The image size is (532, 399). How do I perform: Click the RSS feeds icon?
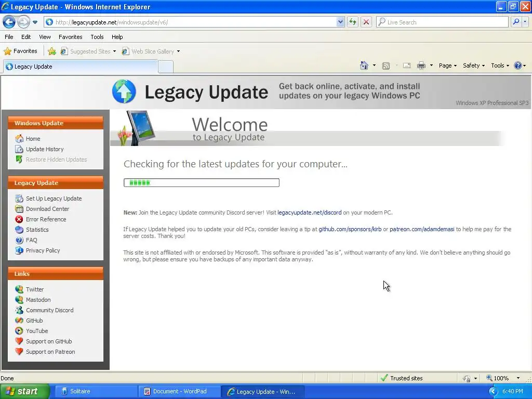tap(386, 66)
